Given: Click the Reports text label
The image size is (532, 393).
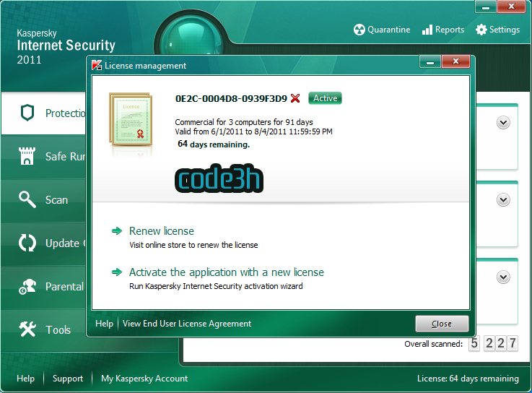Looking at the screenshot, I should coord(450,30).
